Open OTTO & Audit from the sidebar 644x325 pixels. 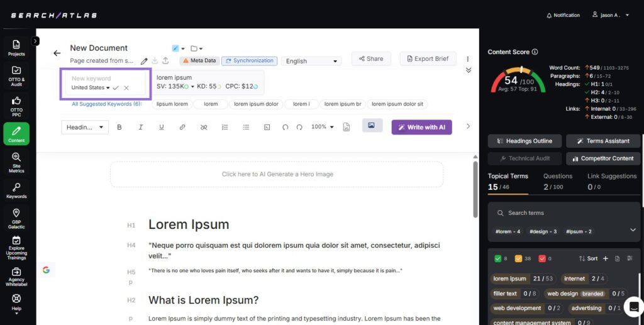16,76
